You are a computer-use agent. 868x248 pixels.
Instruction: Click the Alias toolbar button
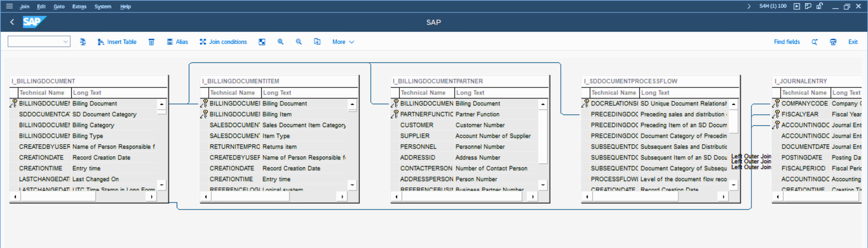(178, 42)
